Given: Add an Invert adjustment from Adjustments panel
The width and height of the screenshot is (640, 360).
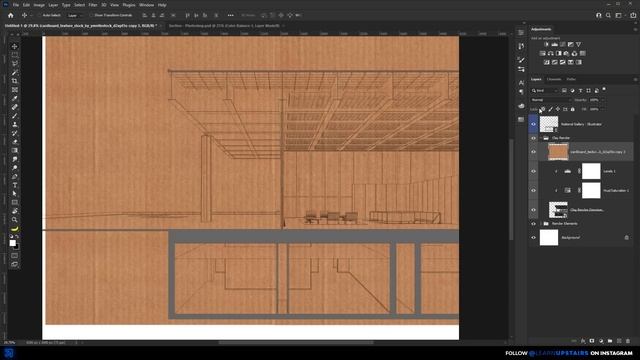Looking at the screenshot, I should click(x=547, y=62).
